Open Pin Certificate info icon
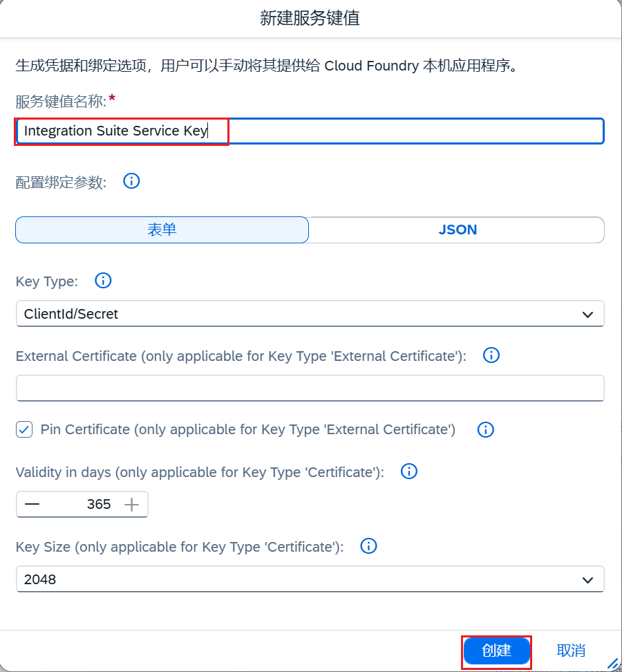 [485, 429]
